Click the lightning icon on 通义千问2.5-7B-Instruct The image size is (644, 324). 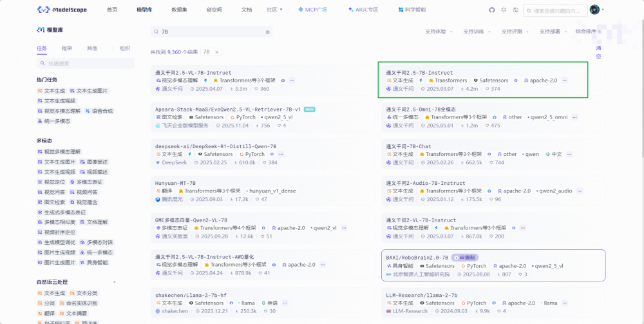421,81
